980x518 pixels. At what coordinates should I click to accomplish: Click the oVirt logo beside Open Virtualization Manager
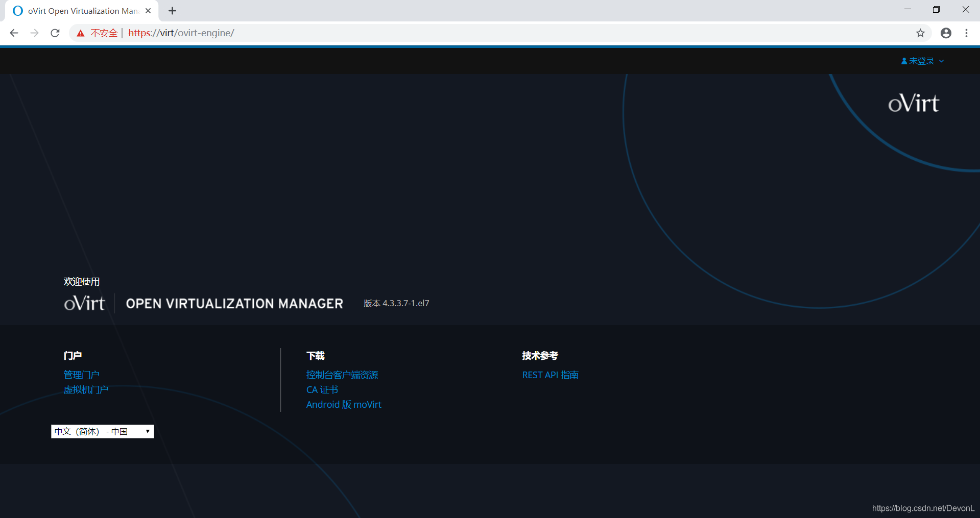click(x=84, y=303)
